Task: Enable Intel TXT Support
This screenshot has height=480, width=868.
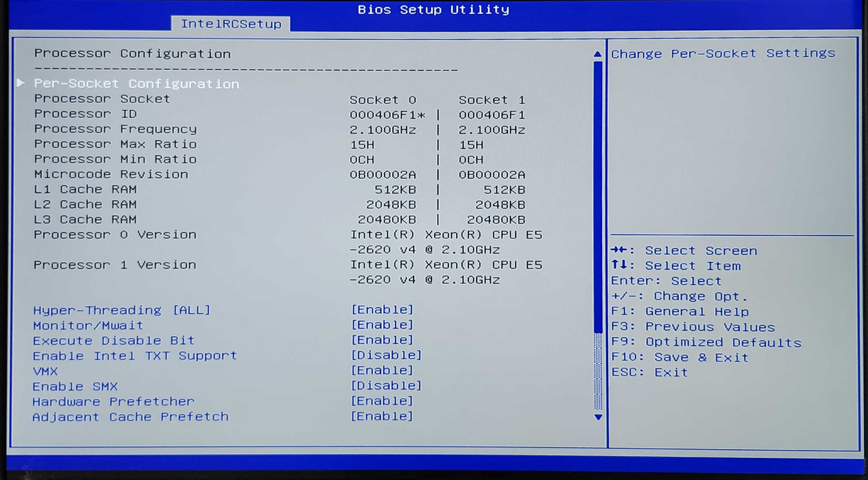Action: [x=387, y=355]
